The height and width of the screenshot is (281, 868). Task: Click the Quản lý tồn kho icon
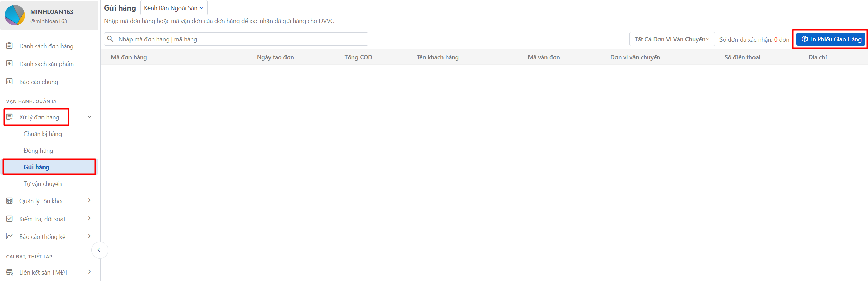pyautogui.click(x=10, y=201)
